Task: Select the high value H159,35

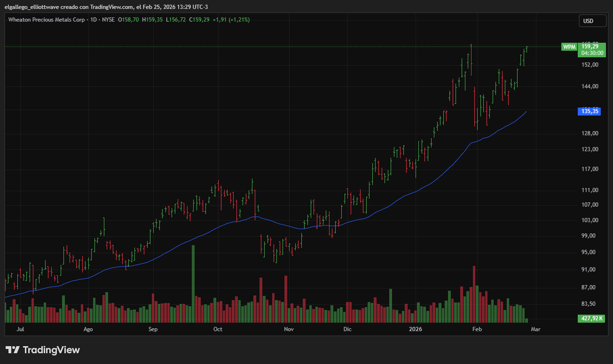Action: pos(152,19)
